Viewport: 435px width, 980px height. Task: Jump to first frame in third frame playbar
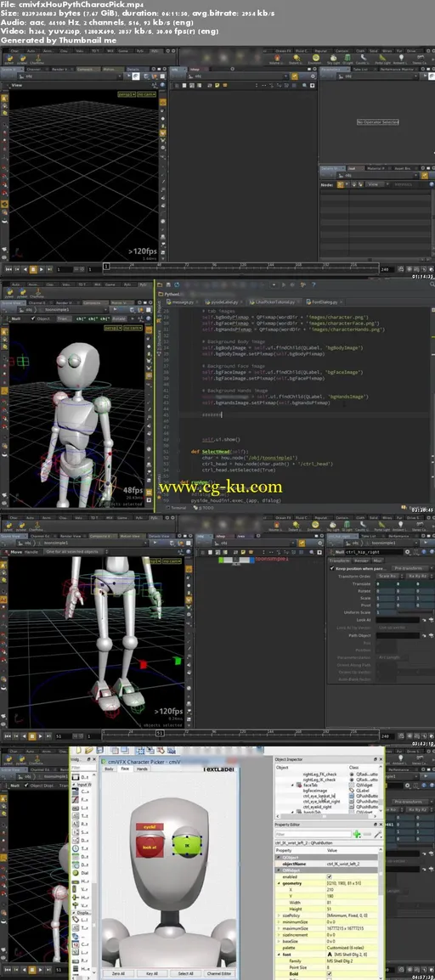pos(8,736)
